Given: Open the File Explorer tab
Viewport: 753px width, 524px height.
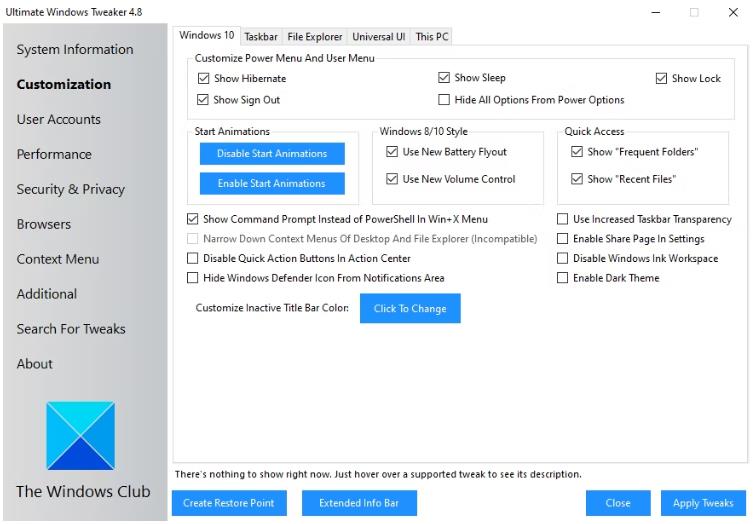Looking at the screenshot, I should [x=315, y=37].
